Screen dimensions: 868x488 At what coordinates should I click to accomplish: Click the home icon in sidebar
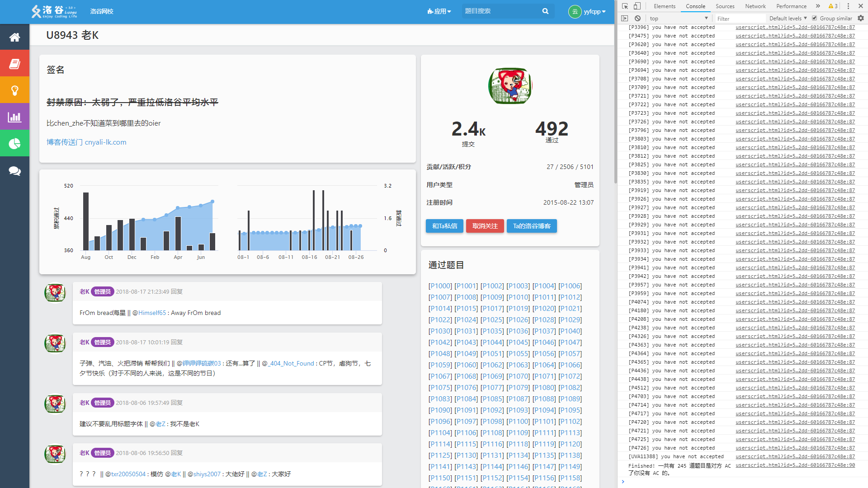coord(14,37)
